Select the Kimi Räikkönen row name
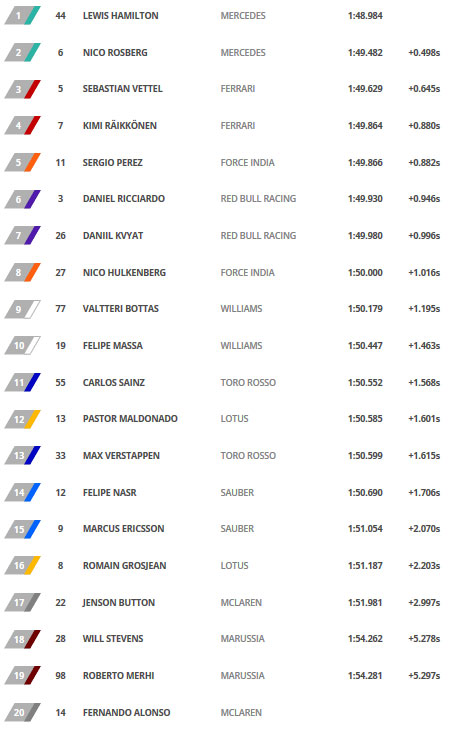Image resolution: width=457 pixels, height=732 pixels. (120, 126)
